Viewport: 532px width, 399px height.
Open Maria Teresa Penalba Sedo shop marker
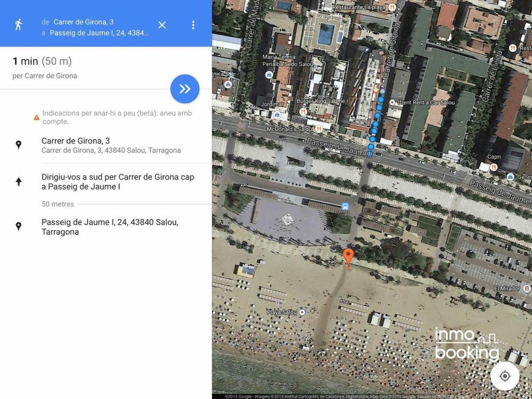pos(269,74)
